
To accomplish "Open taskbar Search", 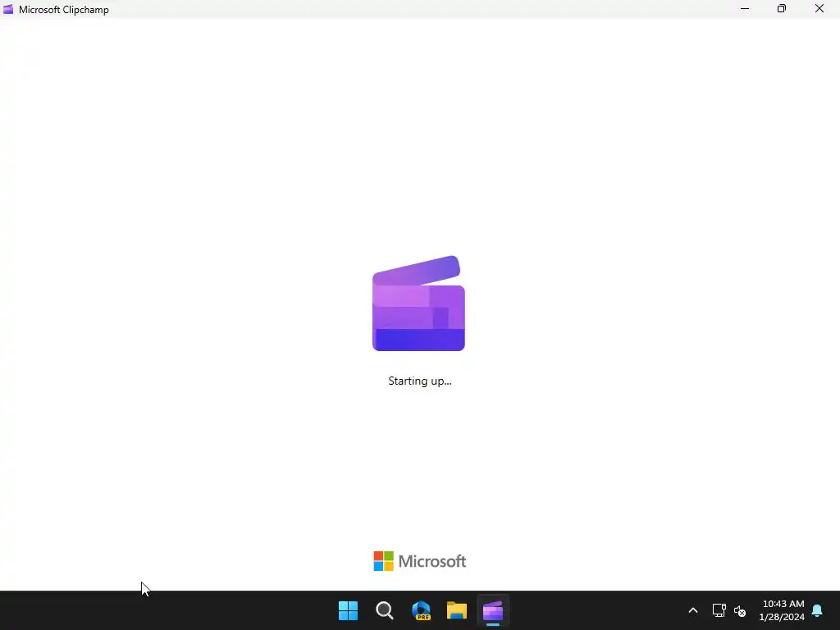I will point(385,610).
